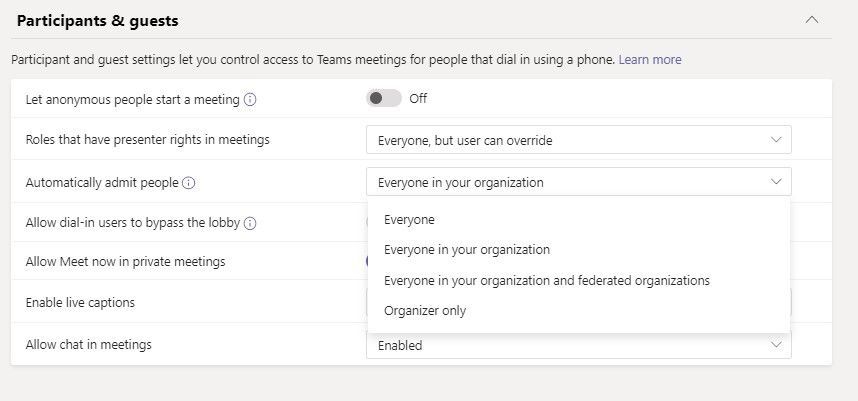Click the Off label beside anonymous toggle
Screen dimensions: 858x401
(418, 99)
